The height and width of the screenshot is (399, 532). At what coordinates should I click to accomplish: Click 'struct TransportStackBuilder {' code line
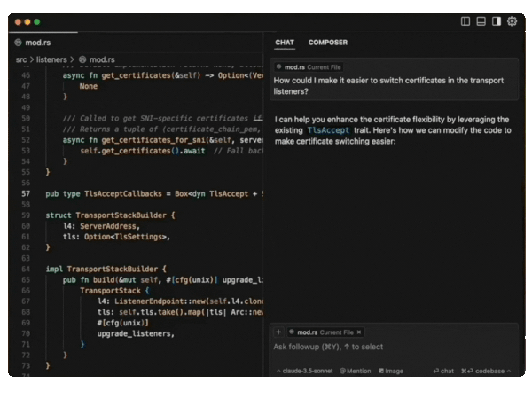click(110, 215)
